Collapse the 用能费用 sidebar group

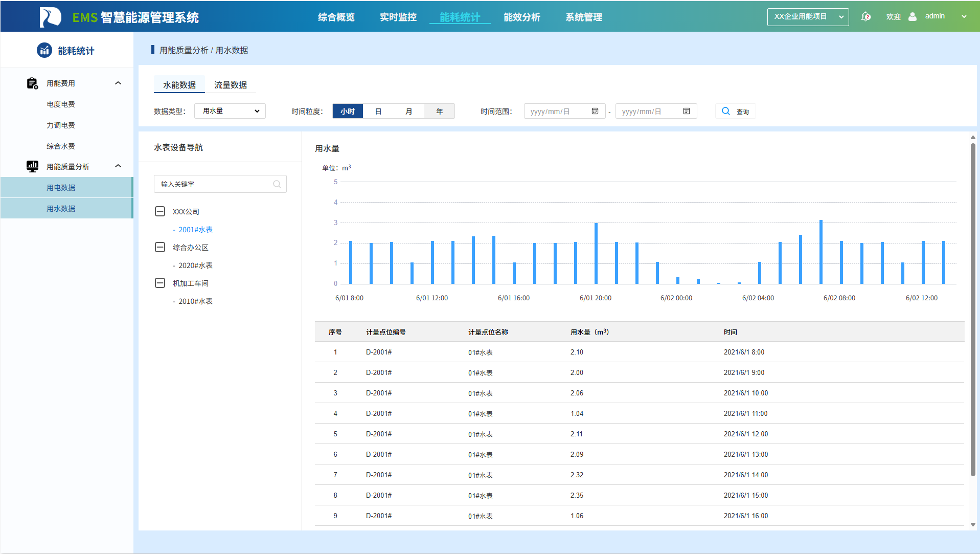click(118, 83)
